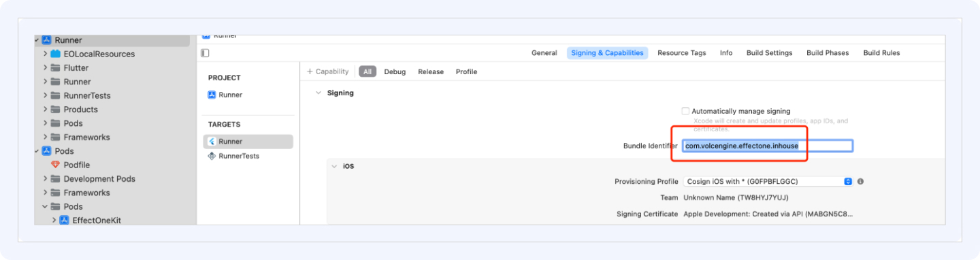
Task: Open the Build Phases tab
Action: click(x=828, y=53)
